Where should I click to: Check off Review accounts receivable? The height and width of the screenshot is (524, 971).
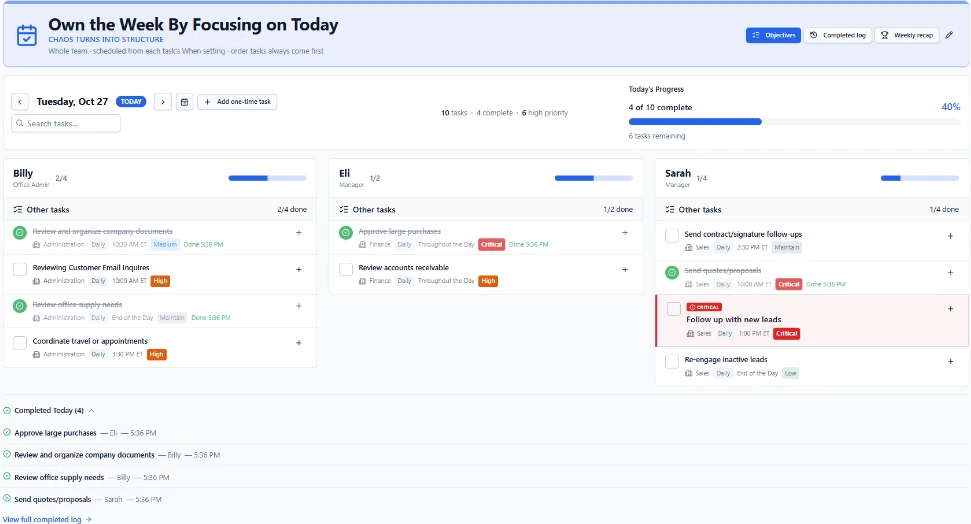346,269
